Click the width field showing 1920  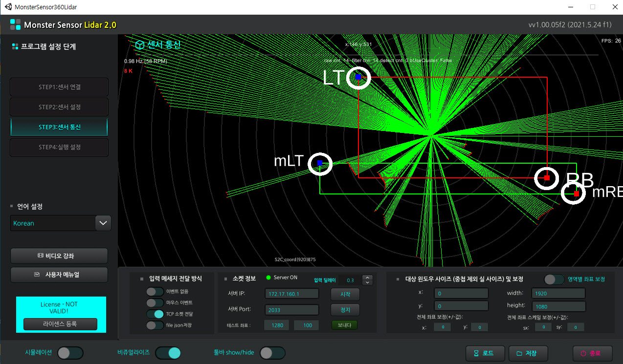pos(558,293)
